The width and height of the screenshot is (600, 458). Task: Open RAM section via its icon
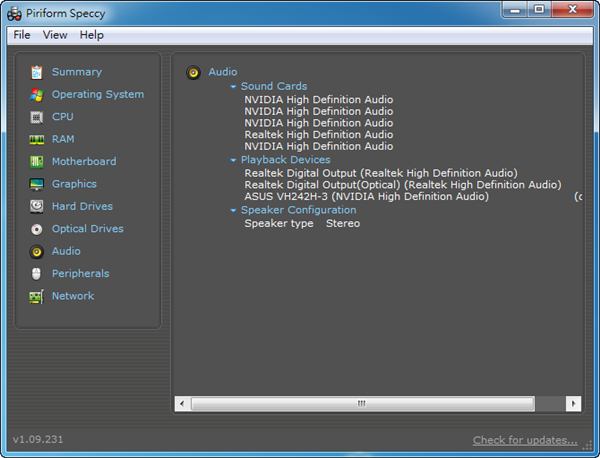(x=37, y=140)
